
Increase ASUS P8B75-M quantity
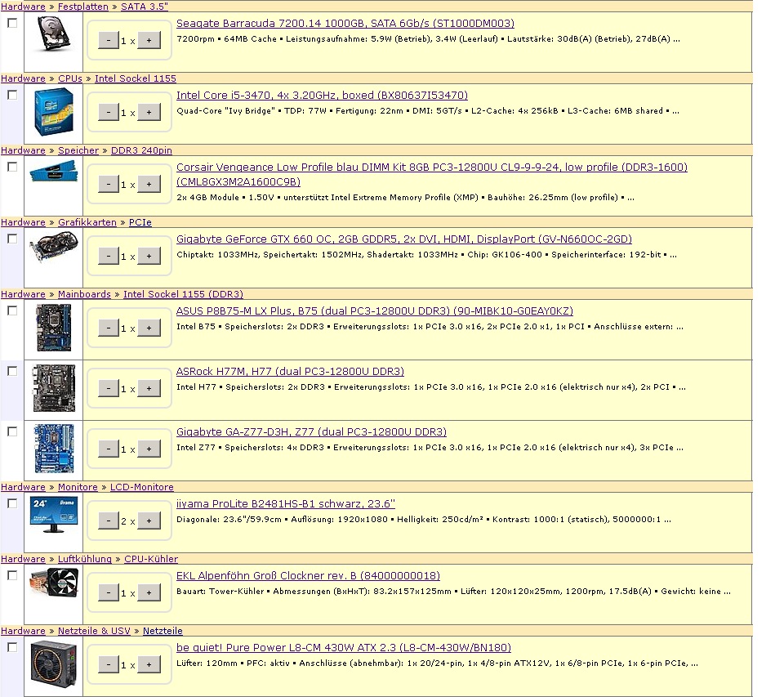149,328
